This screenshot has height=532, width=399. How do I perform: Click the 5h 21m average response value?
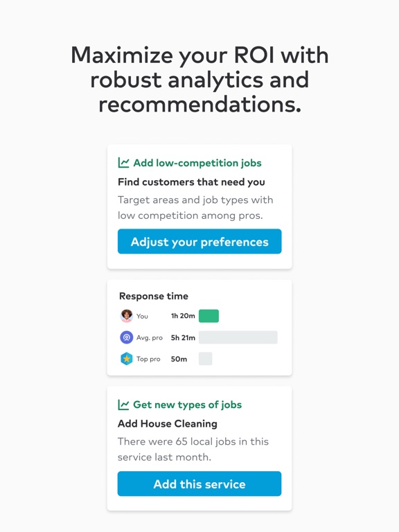point(183,337)
